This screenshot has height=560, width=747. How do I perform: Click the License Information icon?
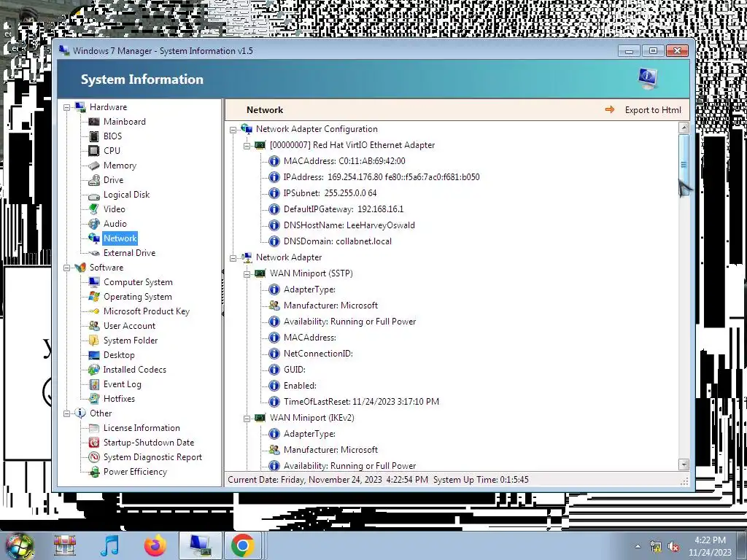pos(94,428)
